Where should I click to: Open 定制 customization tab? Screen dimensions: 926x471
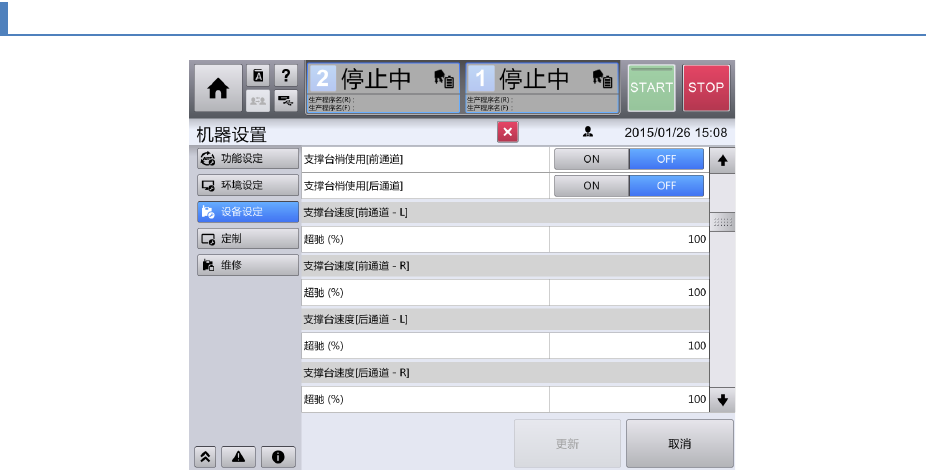point(248,239)
